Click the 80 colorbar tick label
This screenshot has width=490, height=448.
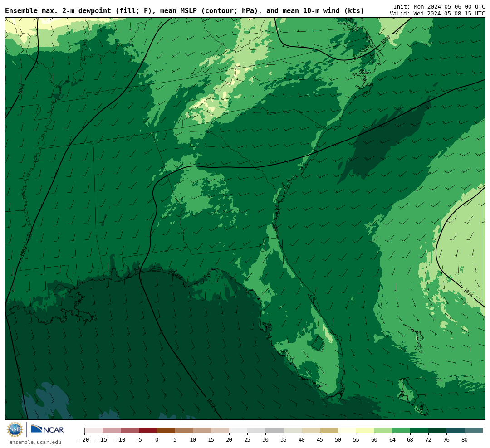tap(465, 440)
